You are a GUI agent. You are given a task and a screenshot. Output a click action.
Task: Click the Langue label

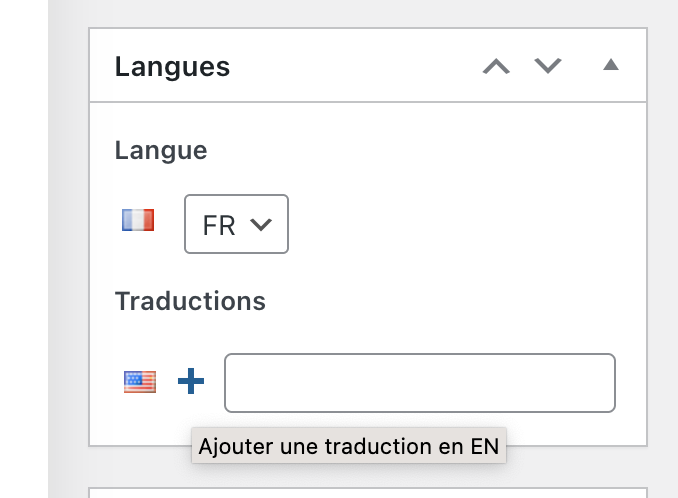(x=161, y=151)
